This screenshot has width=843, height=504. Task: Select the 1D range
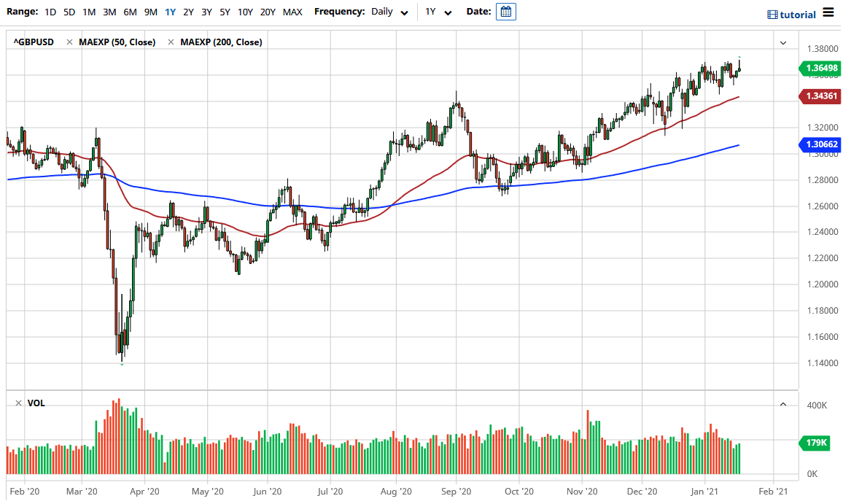[50, 12]
